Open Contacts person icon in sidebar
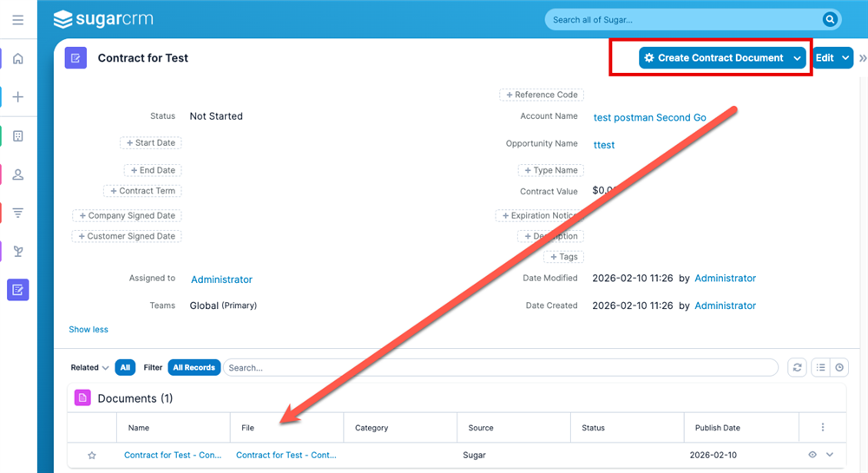This screenshot has height=473, width=868. (x=17, y=174)
